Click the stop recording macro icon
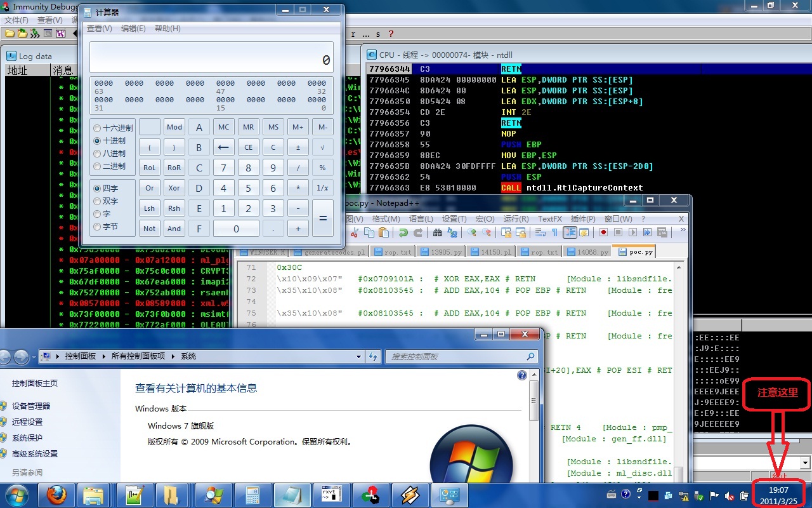 (618, 232)
